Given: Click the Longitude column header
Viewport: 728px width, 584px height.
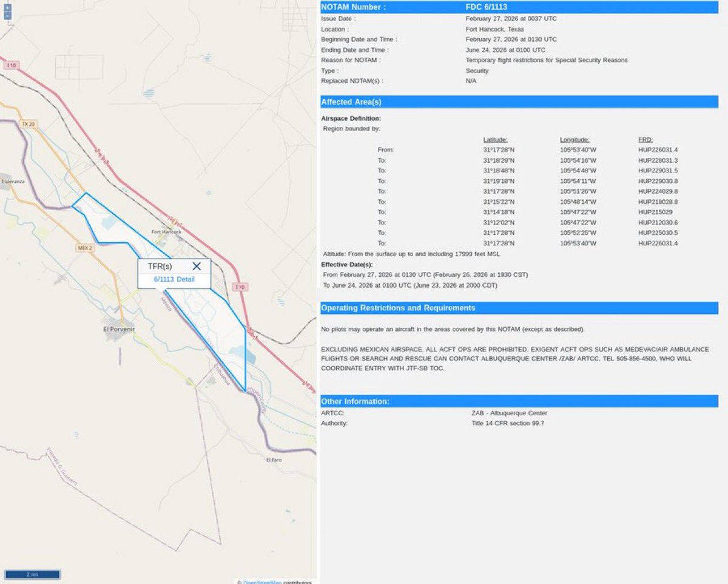Looking at the screenshot, I should click(575, 140).
